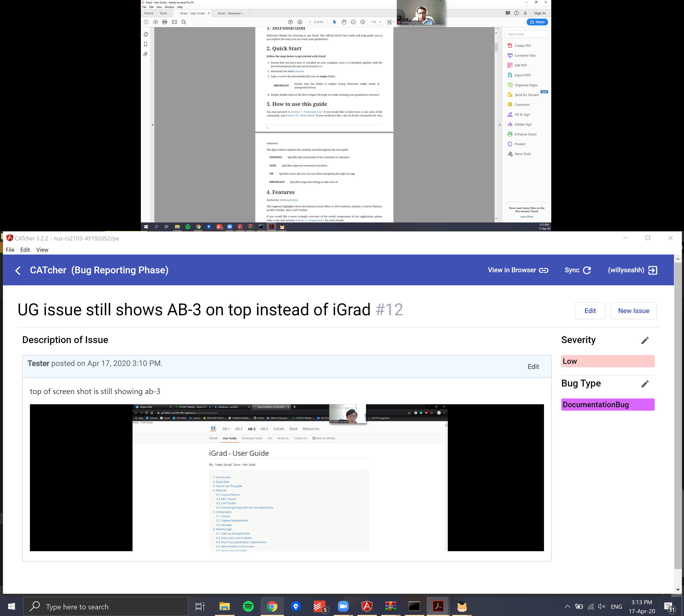This screenshot has width=684, height=616.
Task: Open View in Browser link icon
Action: (543, 270)
